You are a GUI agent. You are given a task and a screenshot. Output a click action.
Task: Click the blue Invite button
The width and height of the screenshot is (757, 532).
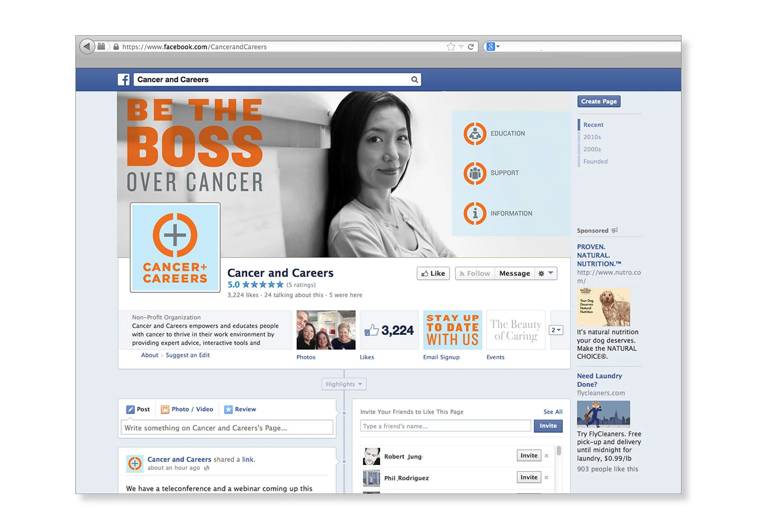click(x=548, y=426)
